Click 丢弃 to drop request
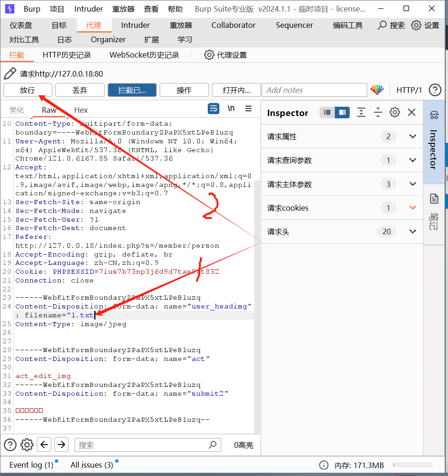 (x=80, y=90)
